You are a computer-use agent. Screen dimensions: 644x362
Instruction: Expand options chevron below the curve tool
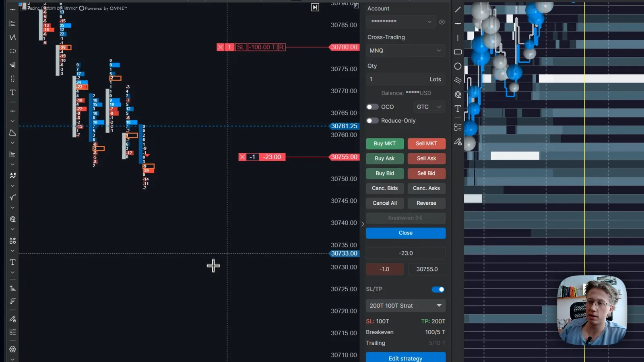[12, 208]
